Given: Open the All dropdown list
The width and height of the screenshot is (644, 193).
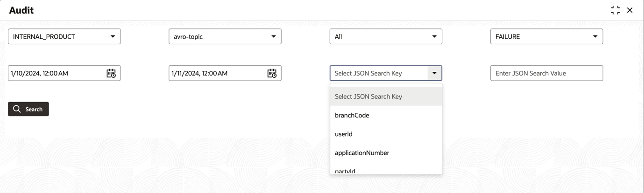Looking at the screenshot, I should 386,36.
